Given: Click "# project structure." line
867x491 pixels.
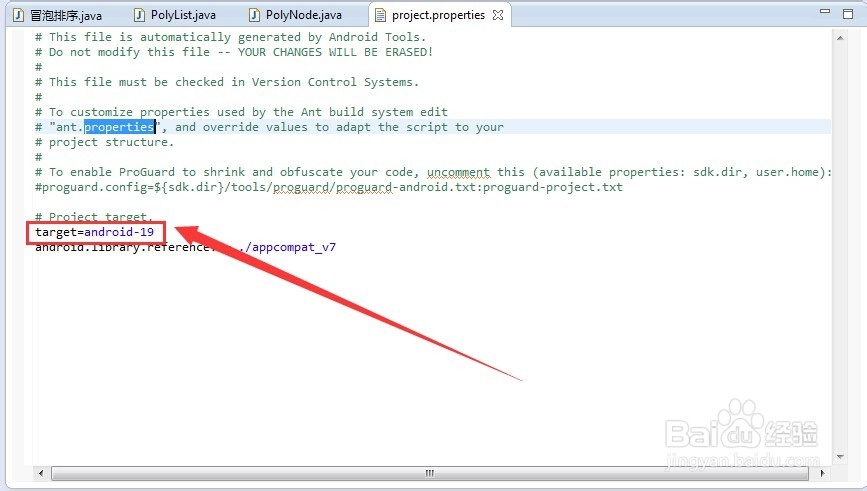Looking at the screenshot, I should [105, 142].
